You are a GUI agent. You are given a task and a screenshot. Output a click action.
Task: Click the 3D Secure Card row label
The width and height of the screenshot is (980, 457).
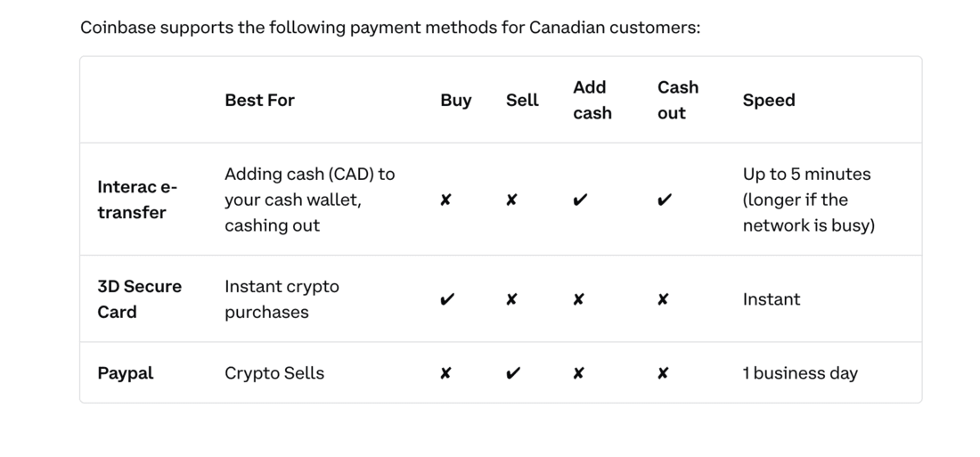tap(139, 298)
